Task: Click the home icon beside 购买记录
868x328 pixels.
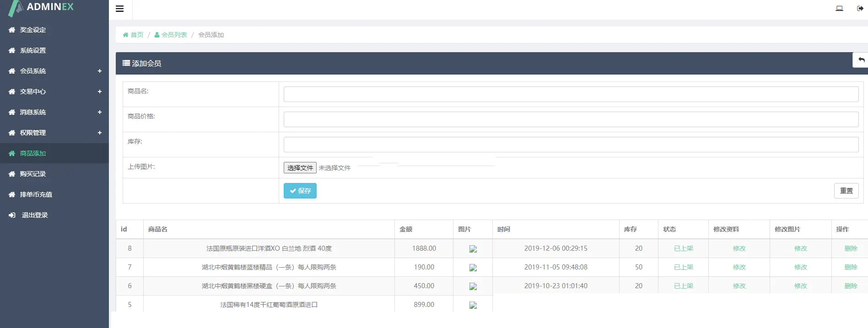Action: pos(12,174)
